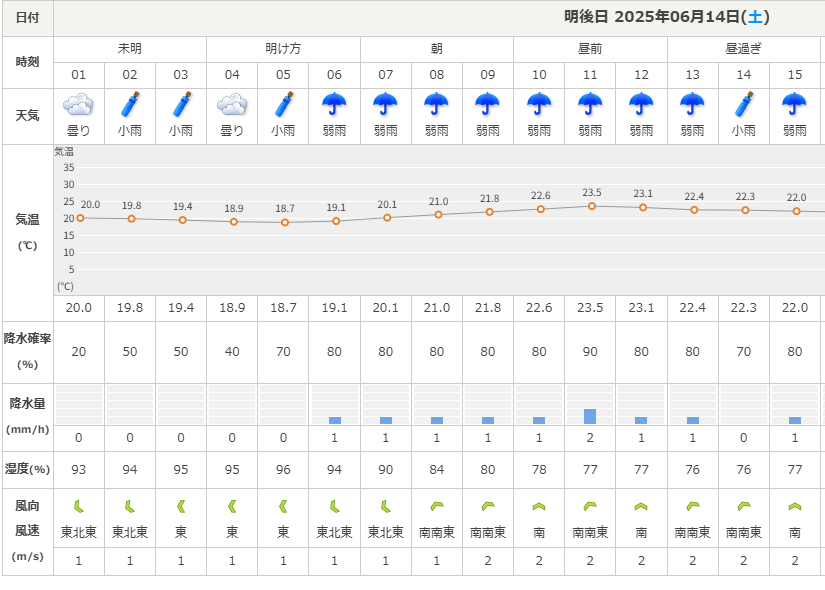Click the precipitation bar at 06 hour
The height and width of the screenshot is (590, 825).
tap(335, 420)
